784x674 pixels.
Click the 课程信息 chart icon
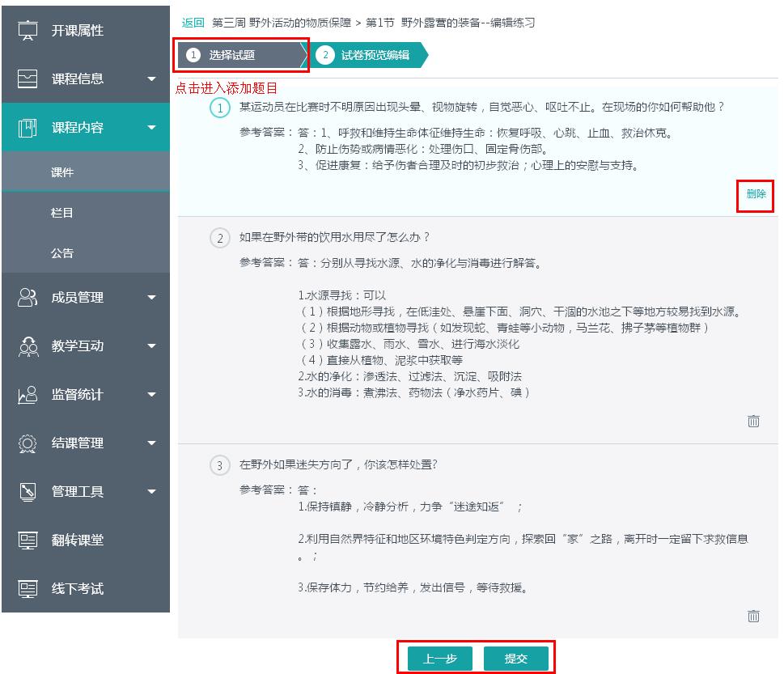tap(28, 79)
